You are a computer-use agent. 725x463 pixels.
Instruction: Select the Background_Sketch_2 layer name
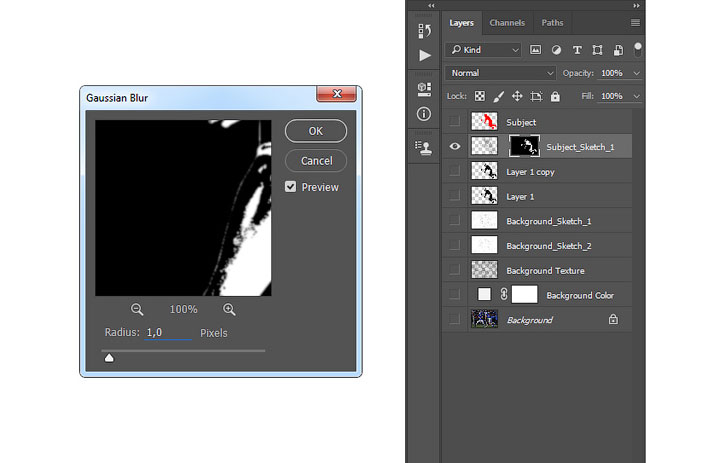coord(549,246)
